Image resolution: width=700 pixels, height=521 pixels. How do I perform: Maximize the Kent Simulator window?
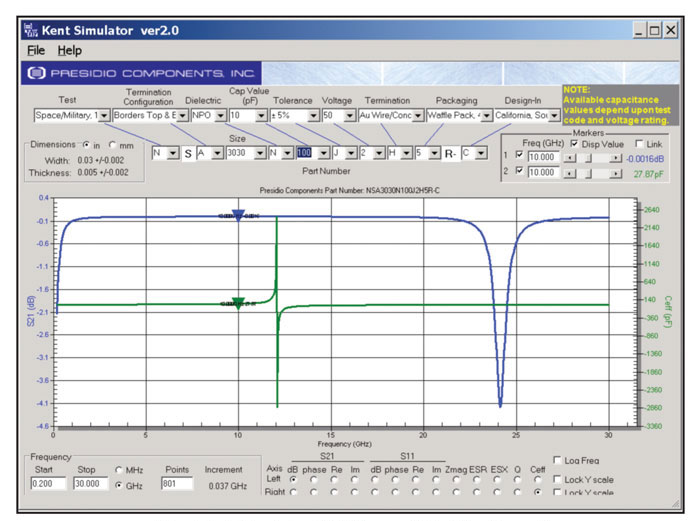tap(655, 30)
